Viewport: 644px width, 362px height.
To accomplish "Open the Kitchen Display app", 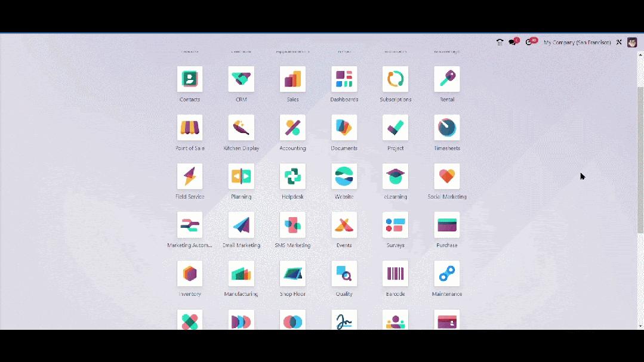I will [x=241, y=127].
